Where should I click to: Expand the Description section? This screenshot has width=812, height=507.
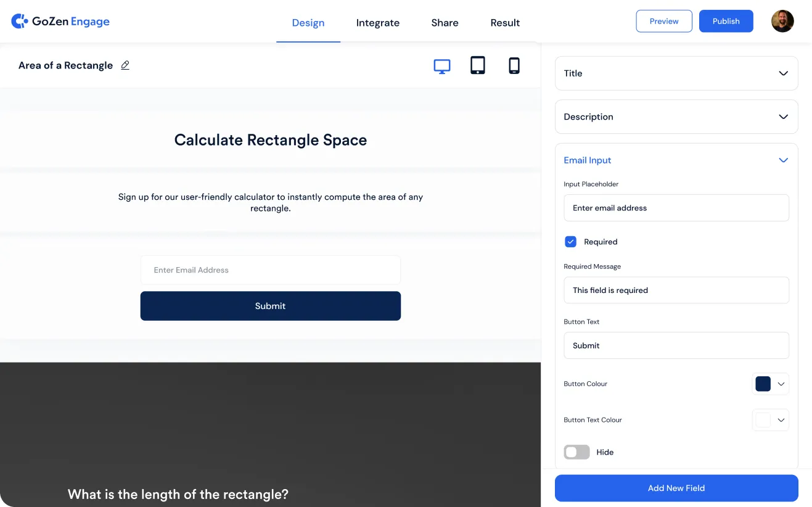(x=783, y=117)
